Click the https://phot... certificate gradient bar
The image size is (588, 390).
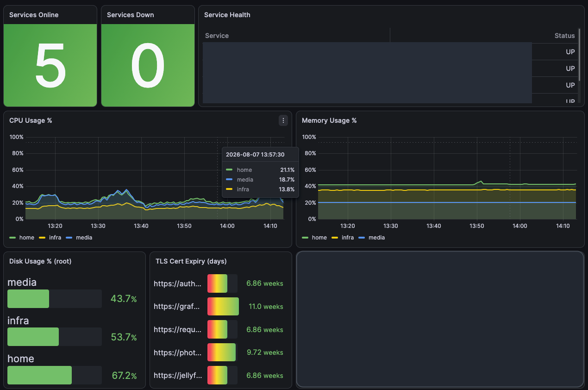point(222,352)
